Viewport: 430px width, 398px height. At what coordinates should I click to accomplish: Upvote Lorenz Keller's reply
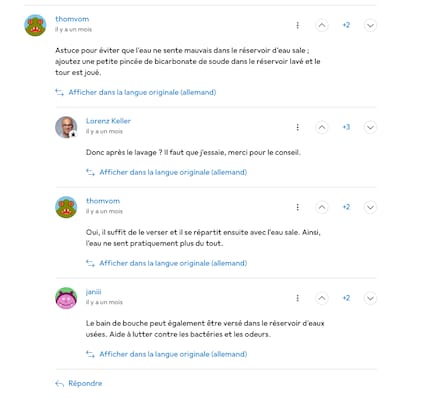322,127
